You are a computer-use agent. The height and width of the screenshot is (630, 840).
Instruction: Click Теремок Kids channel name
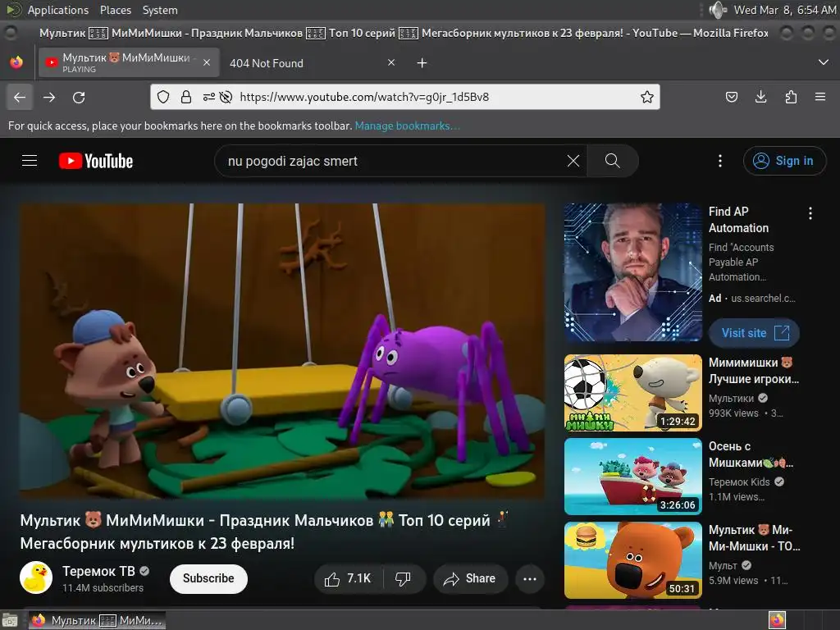739,482
